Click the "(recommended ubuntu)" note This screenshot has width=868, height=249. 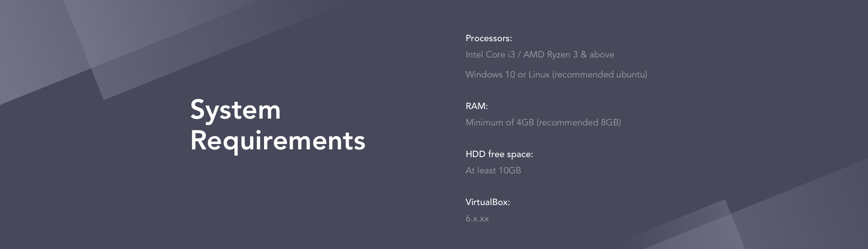[599, 75]
